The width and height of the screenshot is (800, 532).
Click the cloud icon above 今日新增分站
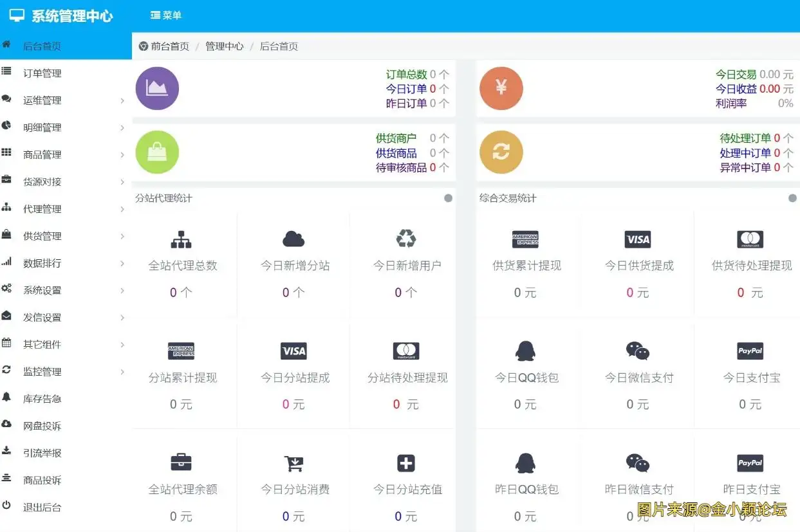(x=293, y=239)
